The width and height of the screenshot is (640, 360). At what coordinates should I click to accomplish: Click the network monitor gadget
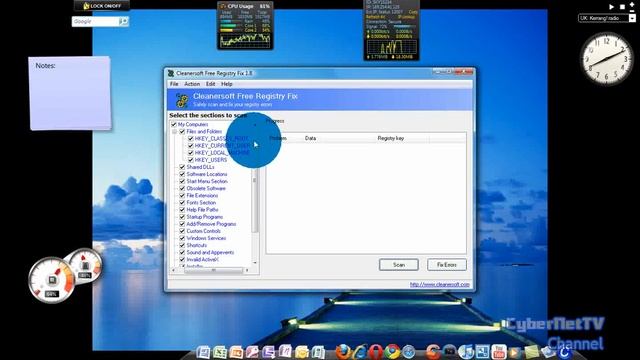[391, 30]
